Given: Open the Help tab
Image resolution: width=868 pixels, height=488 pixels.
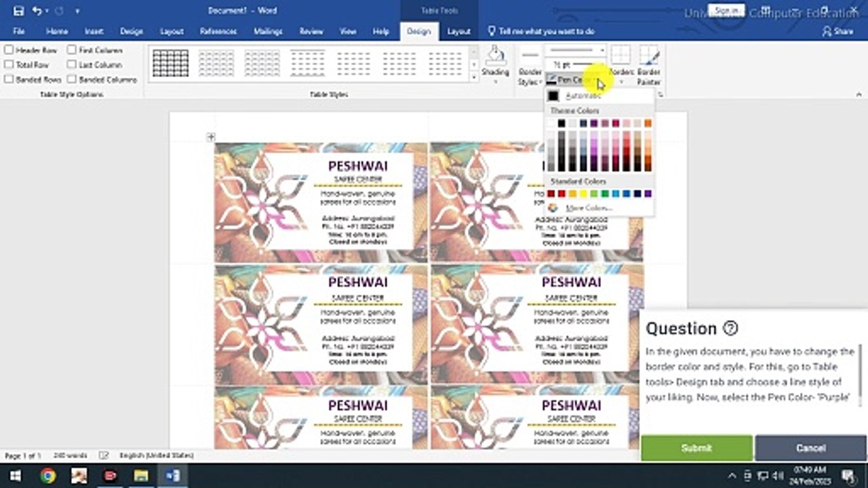Looking at the screenshot, I should pos(381,31).
